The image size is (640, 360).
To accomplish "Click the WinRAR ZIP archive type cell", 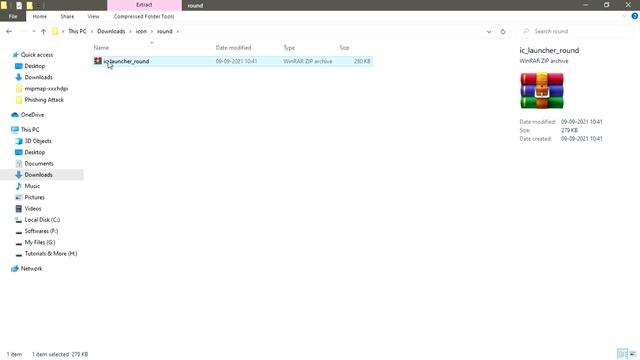I will [308, 61].
